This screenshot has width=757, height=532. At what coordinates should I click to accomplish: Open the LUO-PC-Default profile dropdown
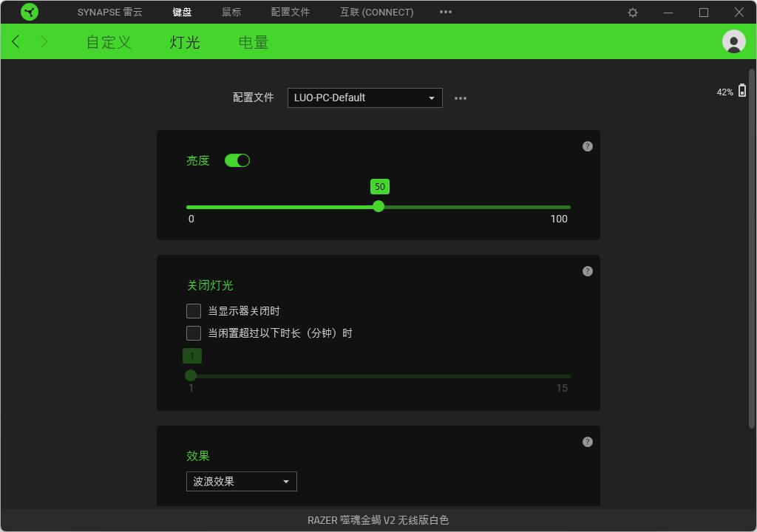point(364,98)
